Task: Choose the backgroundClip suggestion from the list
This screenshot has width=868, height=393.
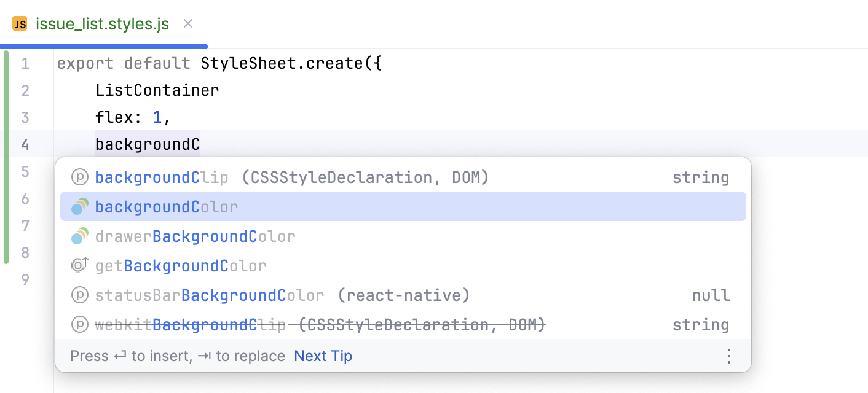Action: [x=162, y=177]
